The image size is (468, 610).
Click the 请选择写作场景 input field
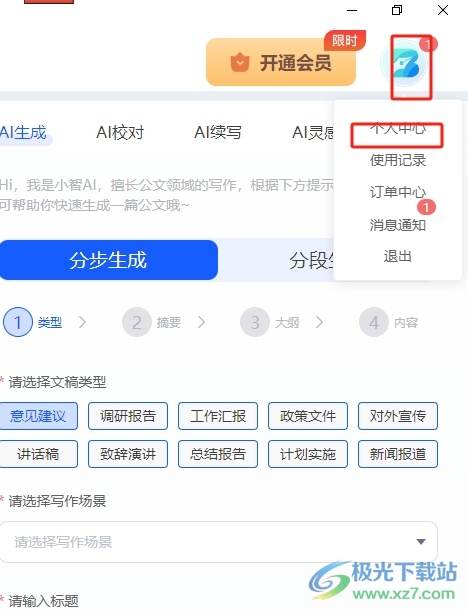click(x=219, y=542)
